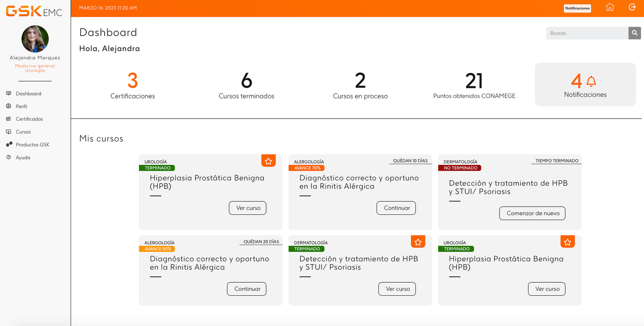Continue the Rinitis Alérgica course at 70%
Screen dimensions: 644x326
(x=396, y=208)
